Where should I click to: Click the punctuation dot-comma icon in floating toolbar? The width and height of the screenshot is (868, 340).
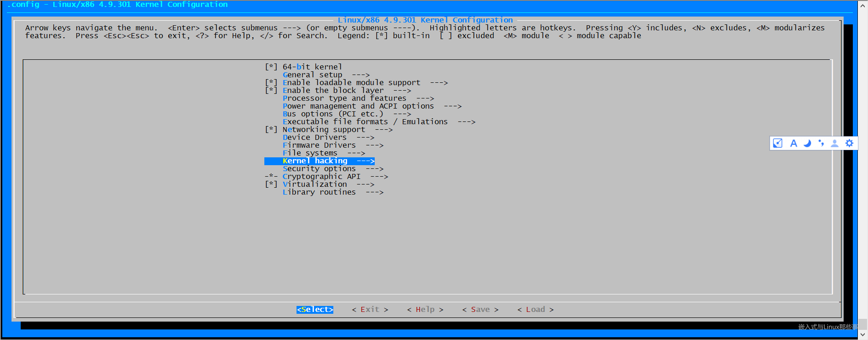[821, 143]
